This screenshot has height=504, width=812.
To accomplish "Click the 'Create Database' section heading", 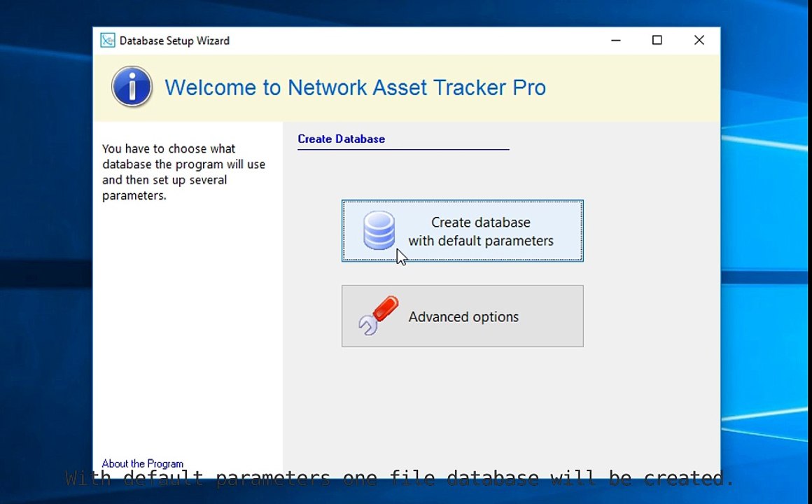I will click(342, 139).
